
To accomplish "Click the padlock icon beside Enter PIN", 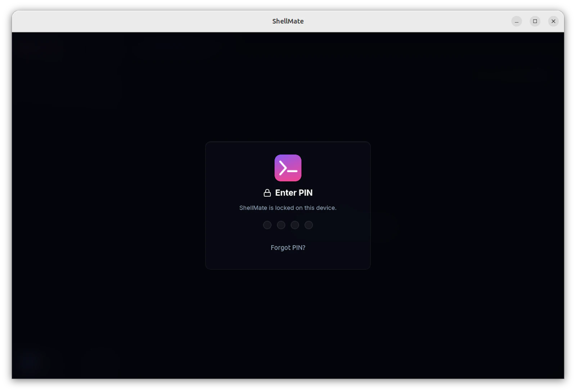I will [267, 193].
